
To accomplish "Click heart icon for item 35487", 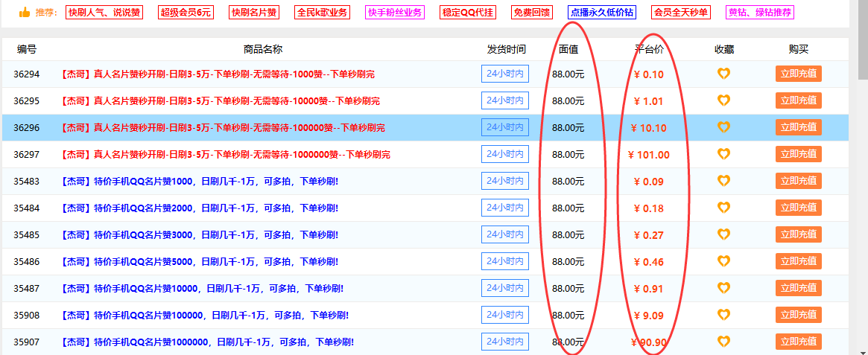I will click(x=723, y=288).
